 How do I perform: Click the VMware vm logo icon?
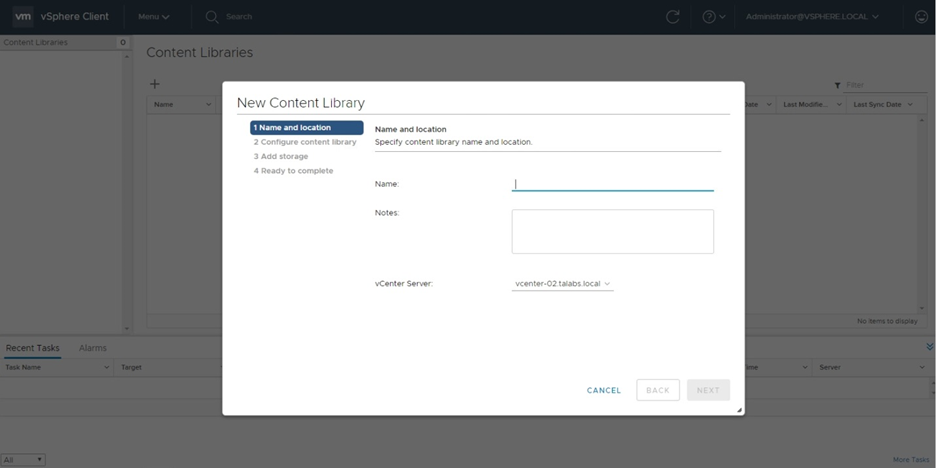[x=23, y=17]
